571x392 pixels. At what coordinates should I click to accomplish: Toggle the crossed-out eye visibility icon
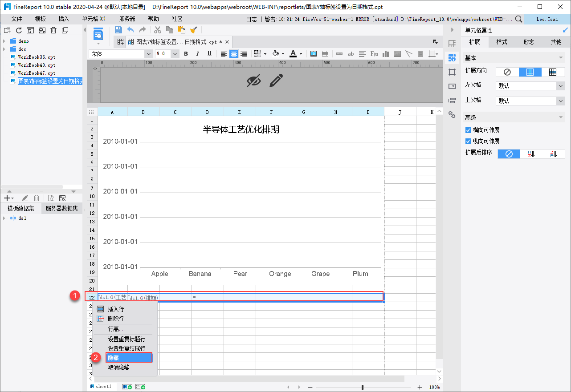(x=253, y=81)
